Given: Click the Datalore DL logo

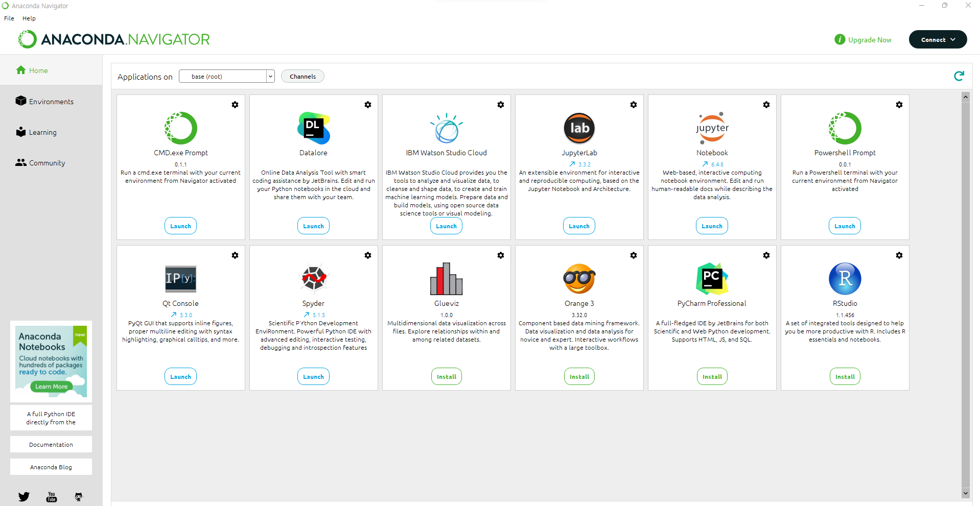Looking at the screenshot, I should 314,128.
